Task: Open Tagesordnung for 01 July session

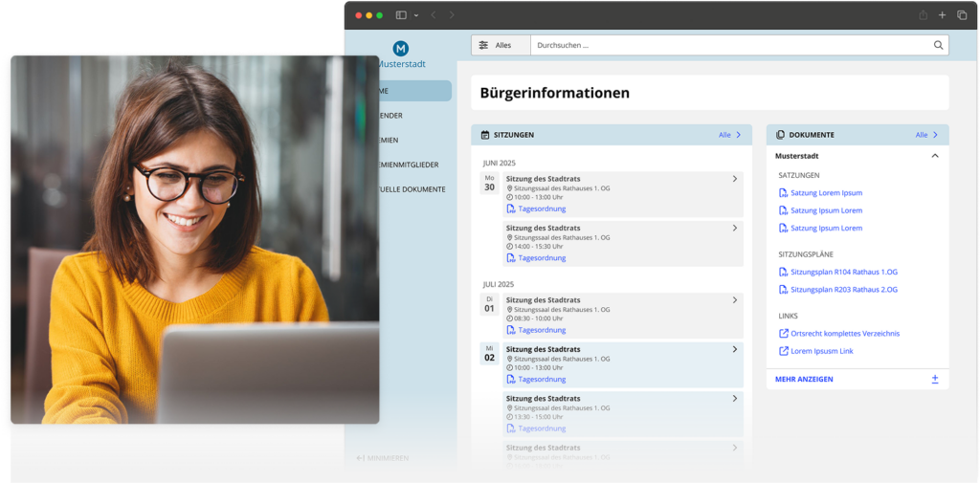Action: [x=541, y=330]
